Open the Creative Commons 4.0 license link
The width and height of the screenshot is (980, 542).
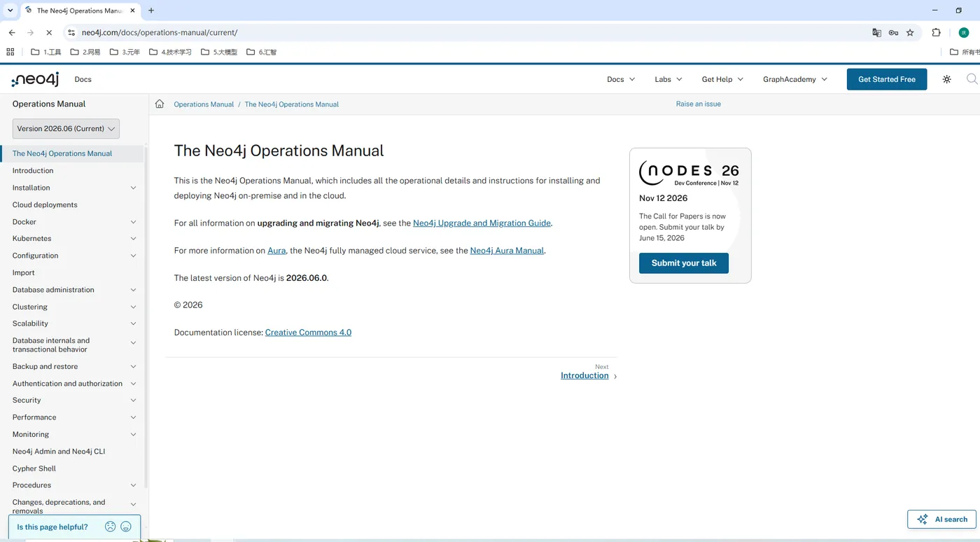click(x=308, y=333)
